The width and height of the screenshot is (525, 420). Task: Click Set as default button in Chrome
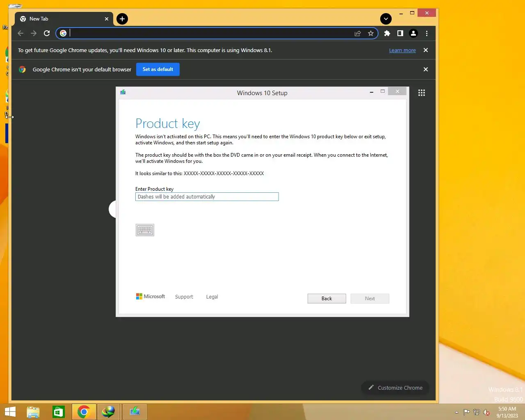(158, 69)
